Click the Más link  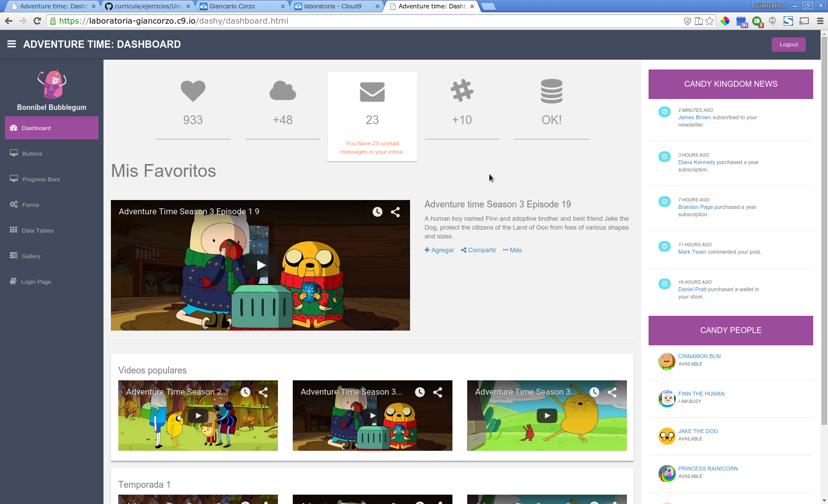512,250
